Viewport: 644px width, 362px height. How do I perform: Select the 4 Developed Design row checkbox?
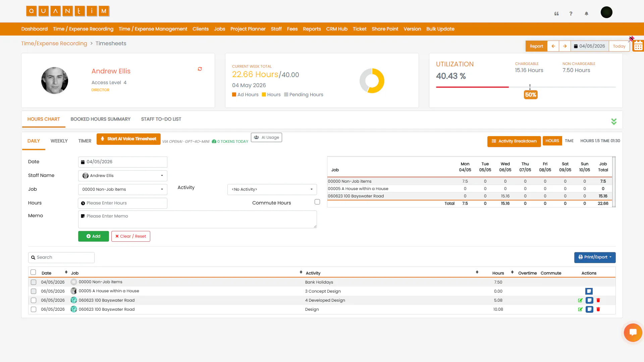click(x=34, y=300)
